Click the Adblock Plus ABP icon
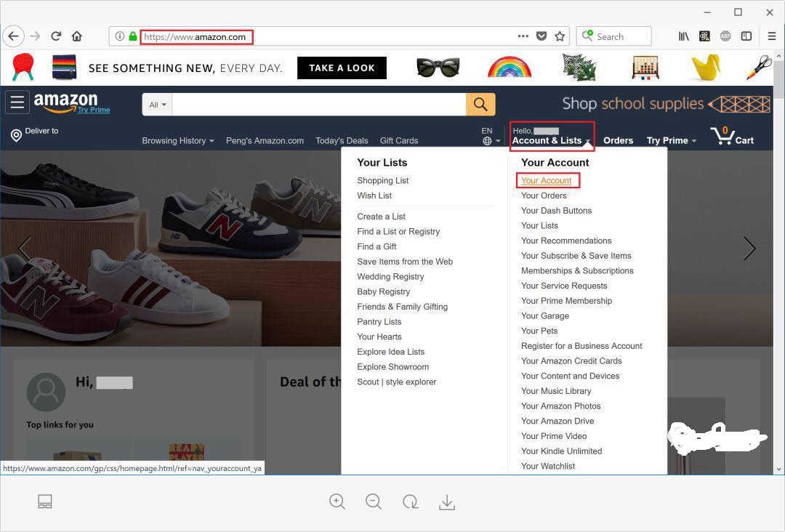785x532 pixels. point(725,36)
